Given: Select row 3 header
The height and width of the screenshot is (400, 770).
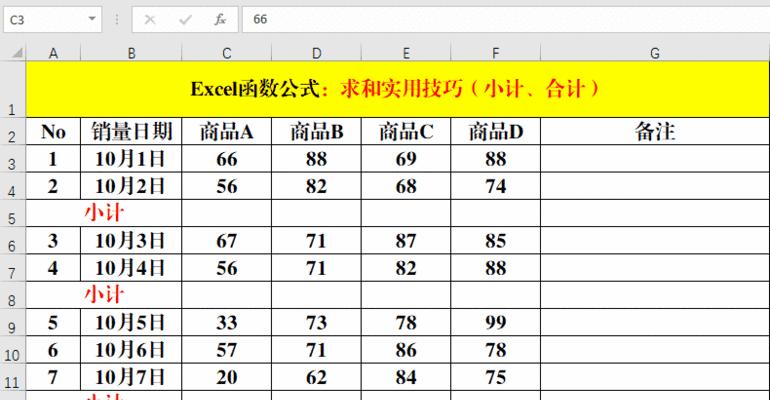Looking at the screenshot, I should 12,159.
